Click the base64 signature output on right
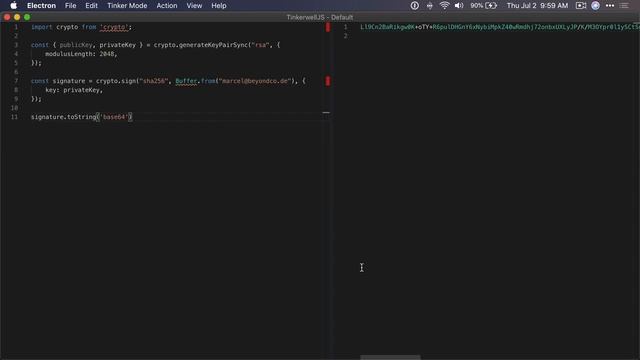 tap(500, 27)
